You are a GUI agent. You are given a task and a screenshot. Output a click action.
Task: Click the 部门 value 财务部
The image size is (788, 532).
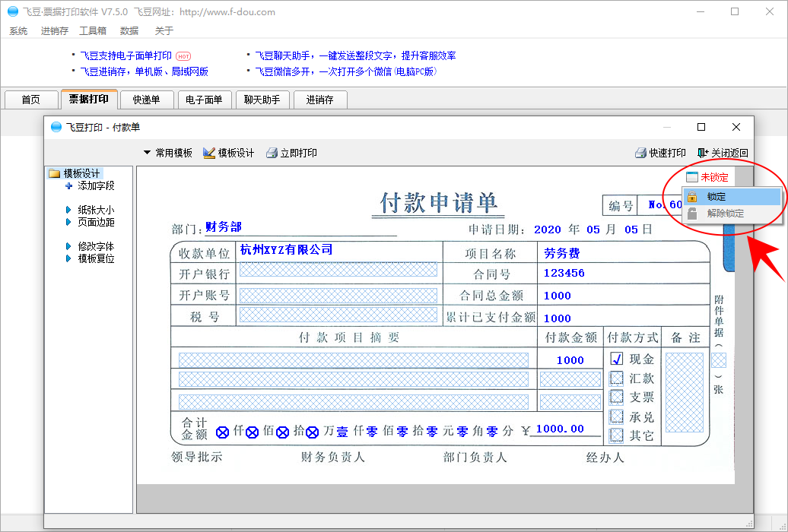tap(224, 227)
